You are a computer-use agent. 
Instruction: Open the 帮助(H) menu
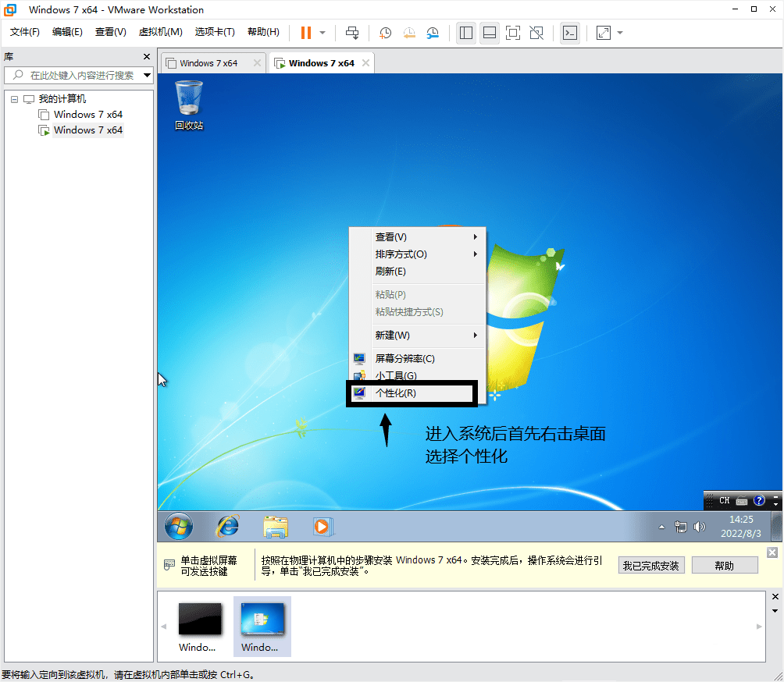click(x=263, y=32)
